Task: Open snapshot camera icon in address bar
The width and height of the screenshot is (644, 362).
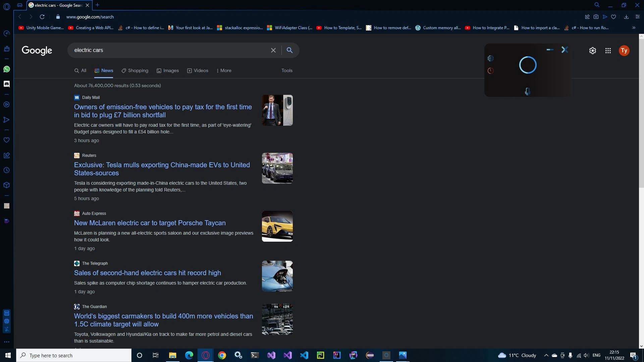Action: 596,17
